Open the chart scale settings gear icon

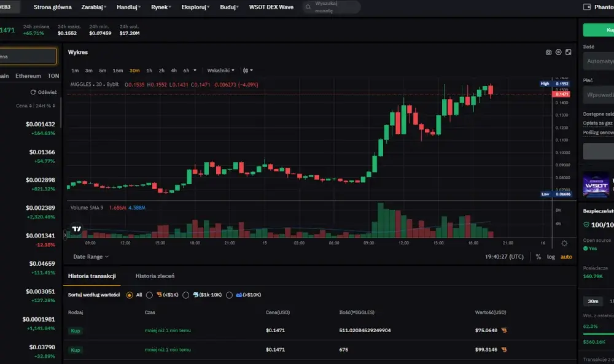coord(564,244)
